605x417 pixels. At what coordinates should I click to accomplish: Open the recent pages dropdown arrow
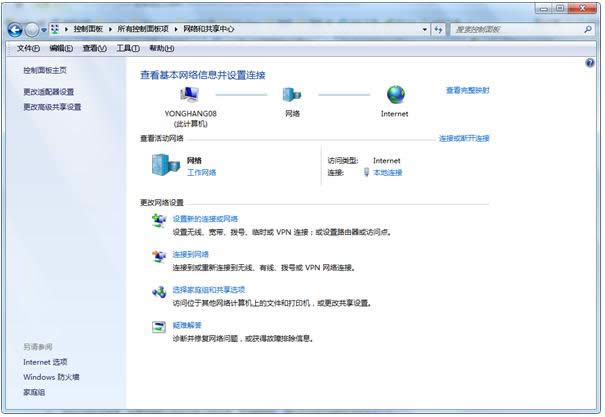pyautogui.click(x=44, y=30)
